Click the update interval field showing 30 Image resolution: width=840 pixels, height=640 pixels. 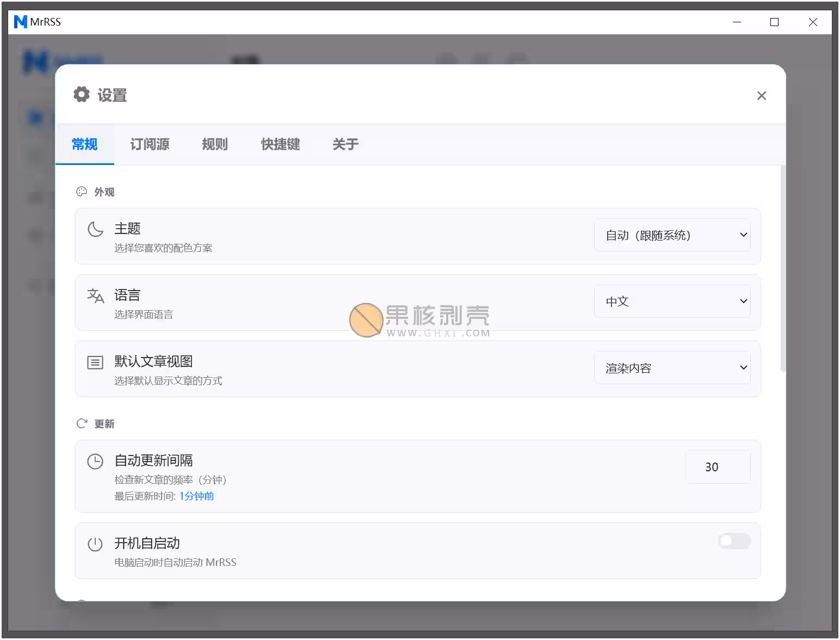coord(718,466)
